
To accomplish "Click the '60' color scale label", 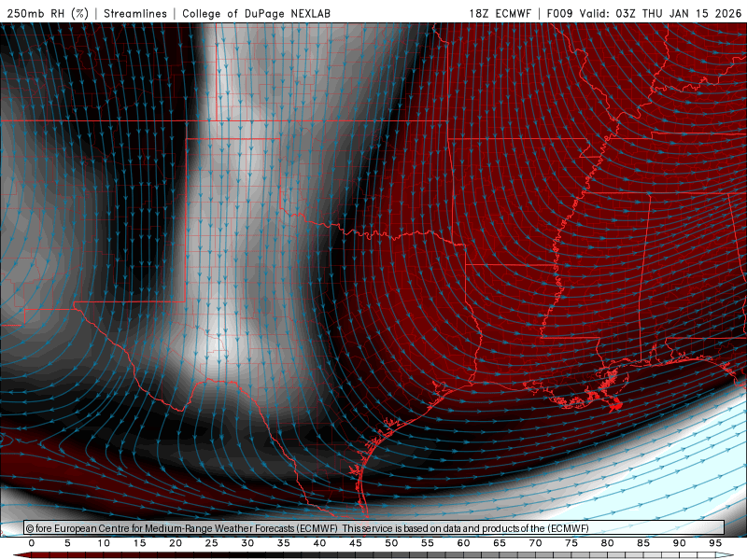I will 463,543.
